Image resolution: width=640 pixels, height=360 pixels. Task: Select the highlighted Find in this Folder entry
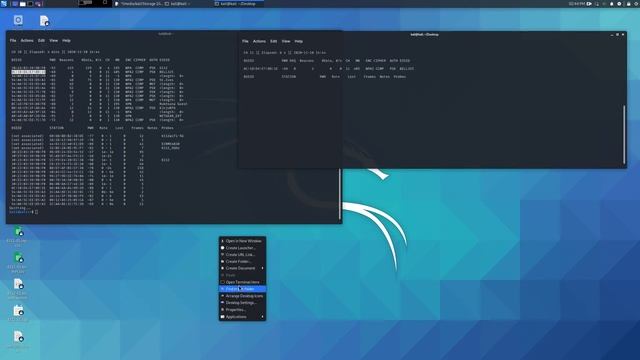point(242,289)
